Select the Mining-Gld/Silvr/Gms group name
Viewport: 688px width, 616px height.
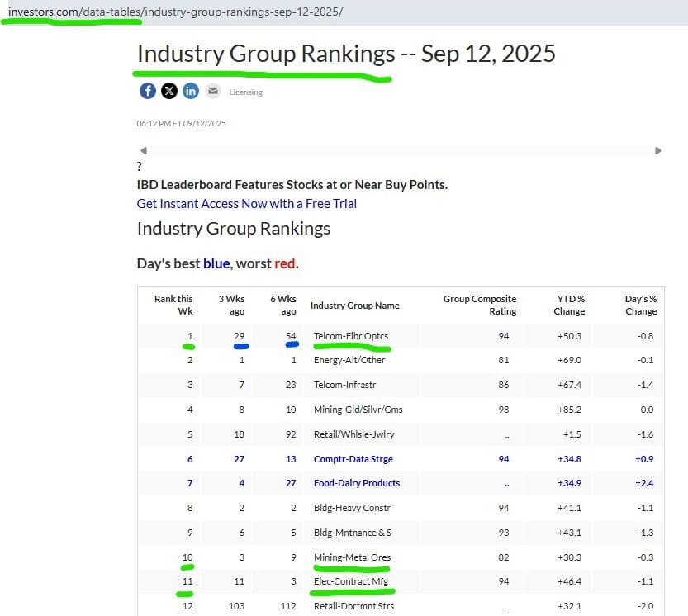358,410
